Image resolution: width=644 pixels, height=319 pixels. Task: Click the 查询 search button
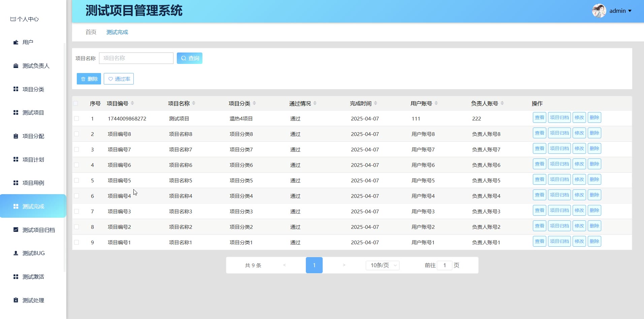point(189,58)
